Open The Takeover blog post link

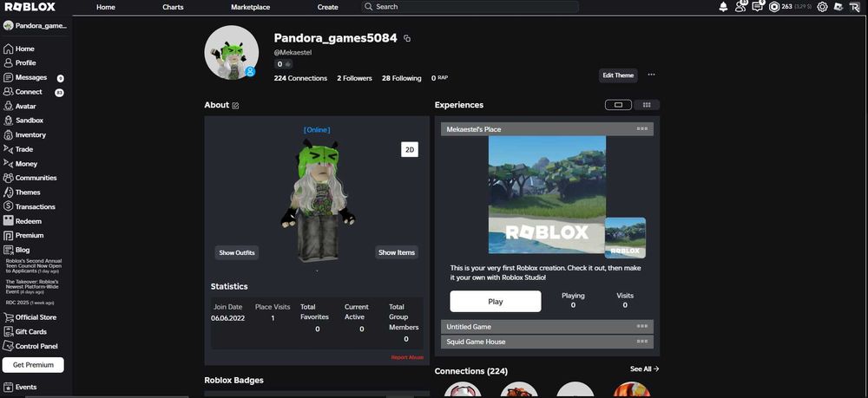pos(32,286)
